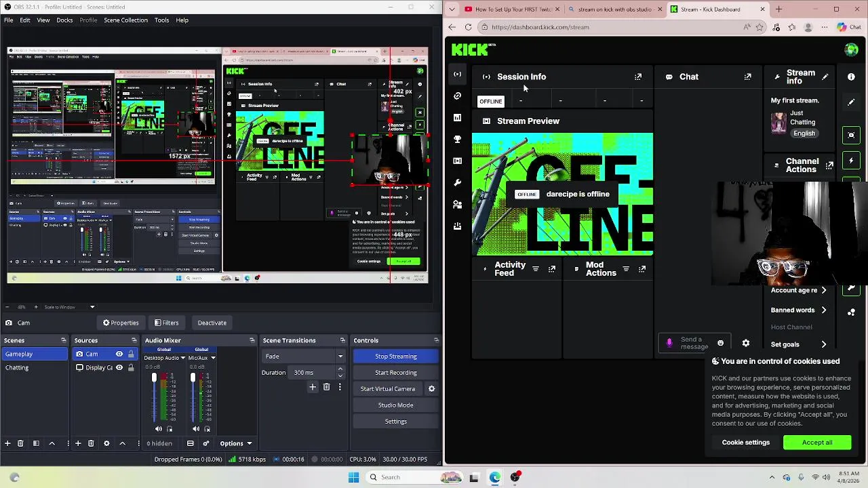Toggle Desktop Audio monitoring headphone icon
Viewport: 868px width, 488px height.
[x=170, y=429]
